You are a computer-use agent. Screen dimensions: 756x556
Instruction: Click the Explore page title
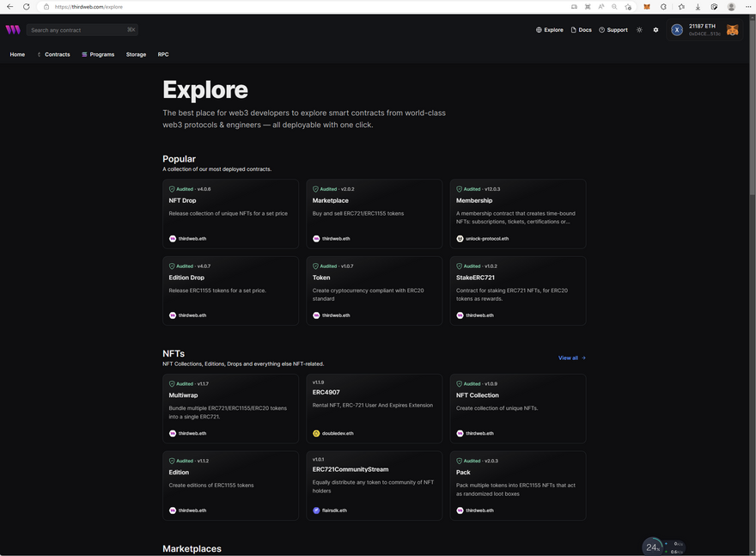coord(205,90)
